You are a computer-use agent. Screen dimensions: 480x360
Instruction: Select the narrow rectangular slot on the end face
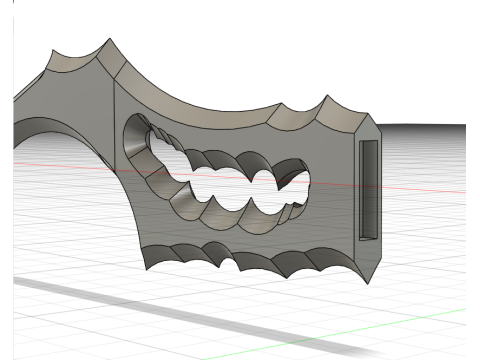(x=368, y=190)
